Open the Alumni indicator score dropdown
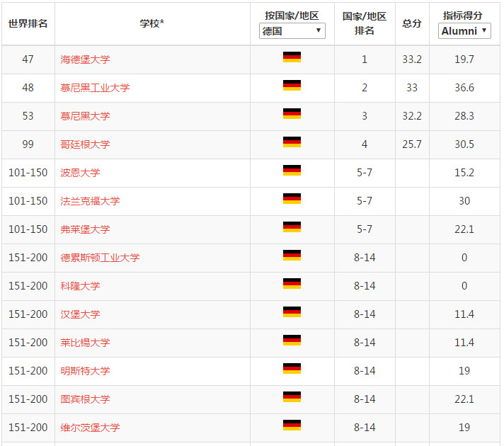This screenshot has width=504, height=446. click(x=464, y=31)
